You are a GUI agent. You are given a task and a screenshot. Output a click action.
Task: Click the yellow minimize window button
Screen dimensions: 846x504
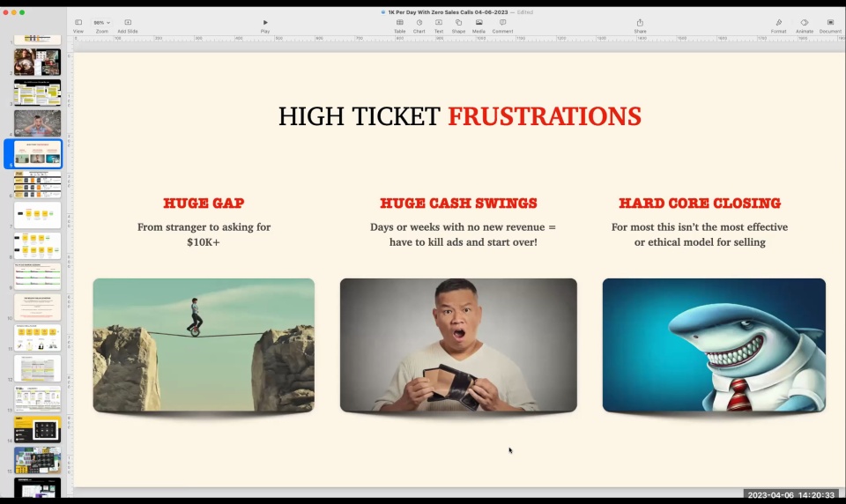14,11
